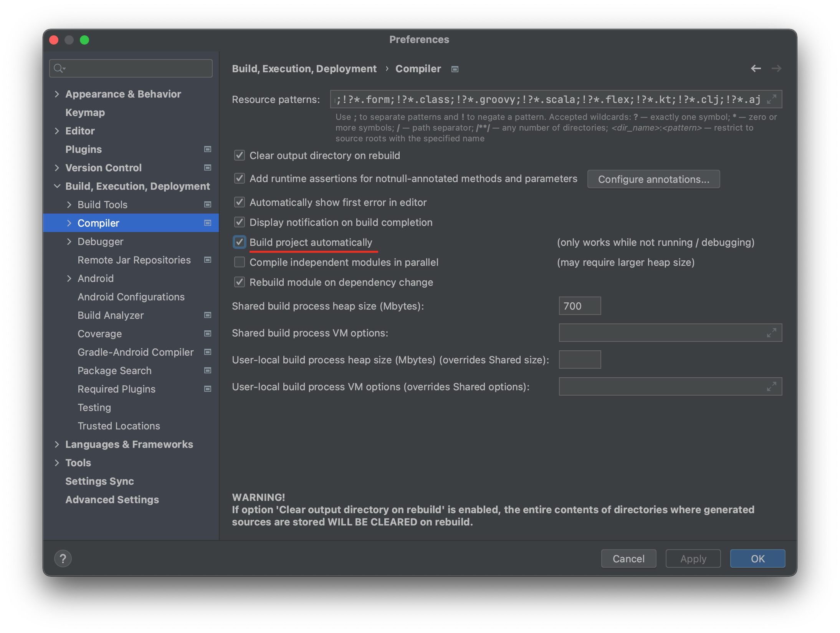The width and height of the screenshot is (840, 633).
Task: Uncheck Clear output directory on rebuild
Action: (x=240, y=155)
